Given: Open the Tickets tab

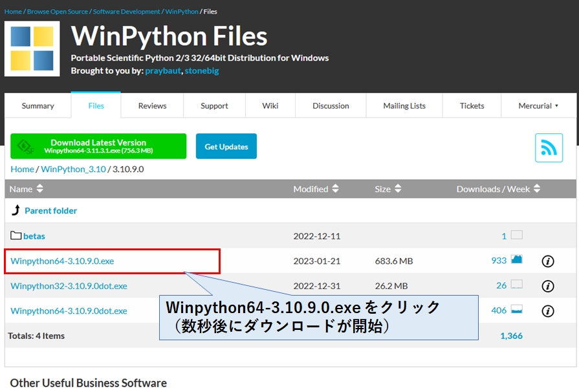Looking at the screenshot, I should (x=472, y=106).
